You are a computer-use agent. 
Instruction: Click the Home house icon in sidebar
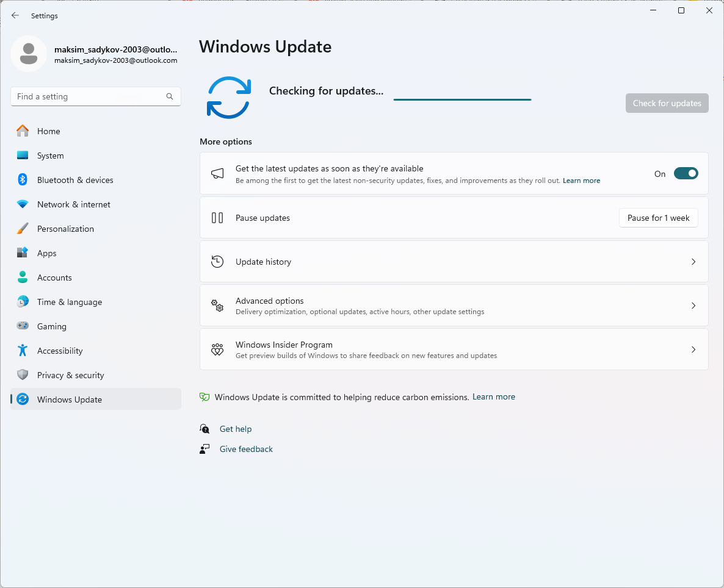pyautogui.click(x=23, y=131)
